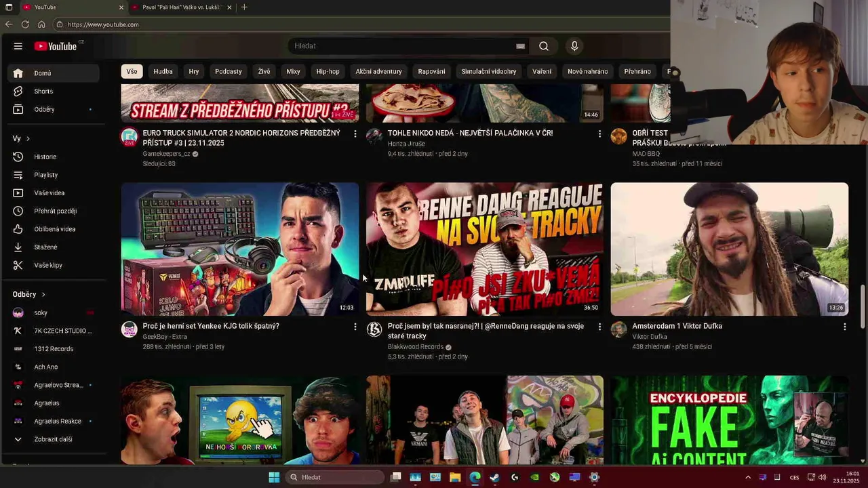Open Honza Jiruše channel name link

point(406,144)
